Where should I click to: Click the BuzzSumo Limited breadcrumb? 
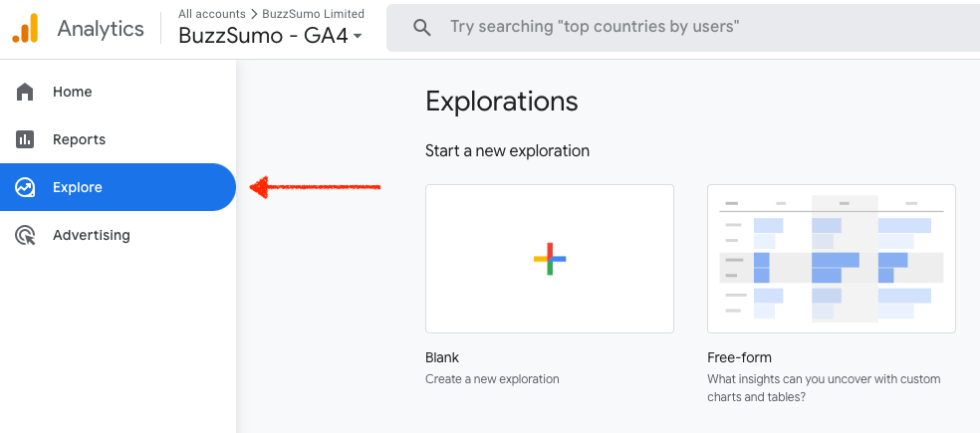pos(313,14)
